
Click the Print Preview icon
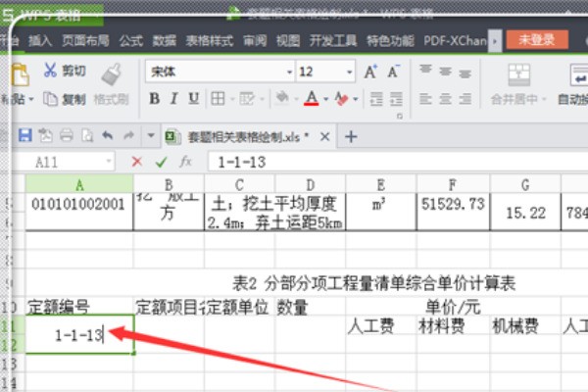87,135
